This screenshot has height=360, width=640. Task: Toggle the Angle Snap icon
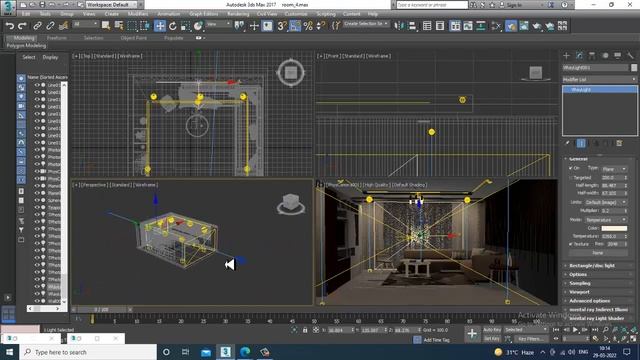coord(295,26)
